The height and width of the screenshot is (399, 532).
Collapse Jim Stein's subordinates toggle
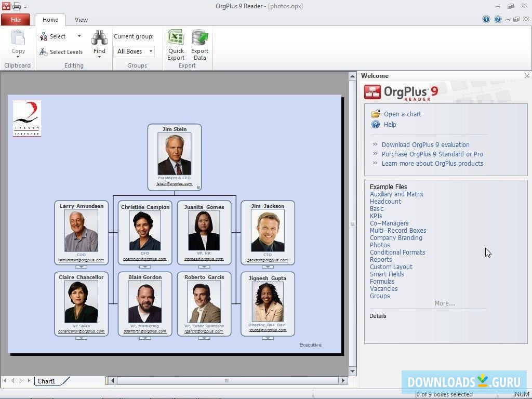[x=198, y=187]
